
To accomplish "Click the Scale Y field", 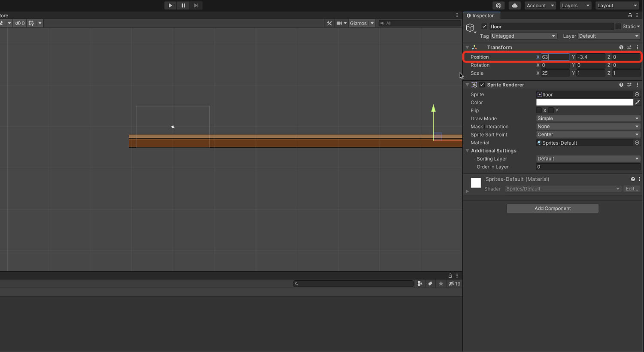I will 590,73.
